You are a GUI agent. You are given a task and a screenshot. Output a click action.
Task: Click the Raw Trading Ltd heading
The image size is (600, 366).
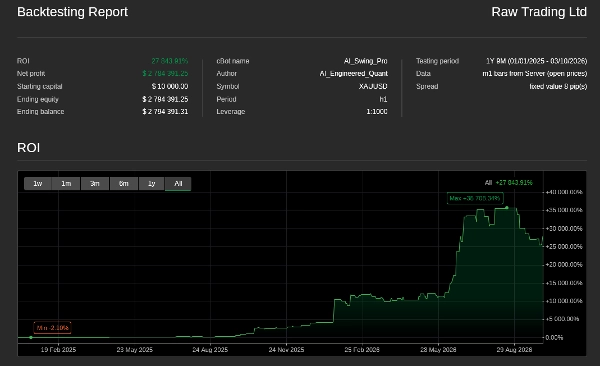(539, 12)
